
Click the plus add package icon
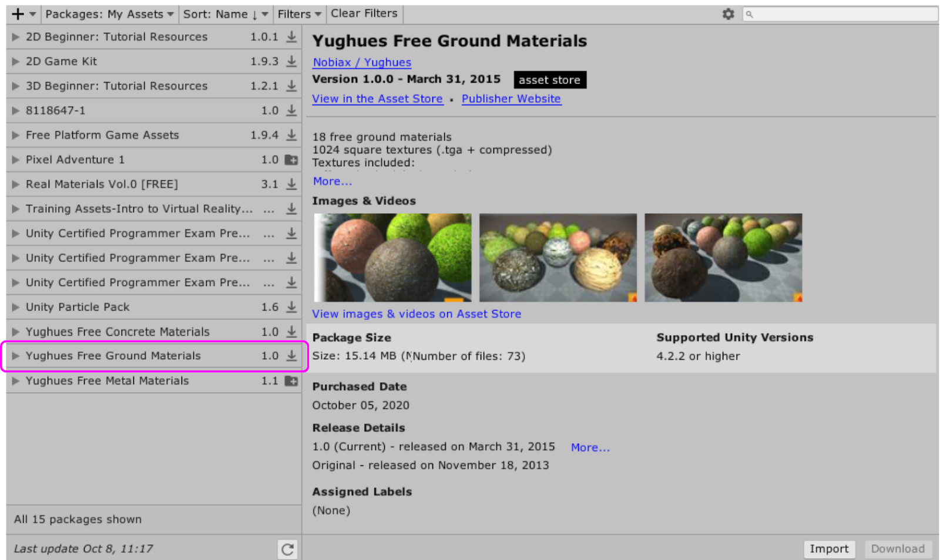coord(18,14)
